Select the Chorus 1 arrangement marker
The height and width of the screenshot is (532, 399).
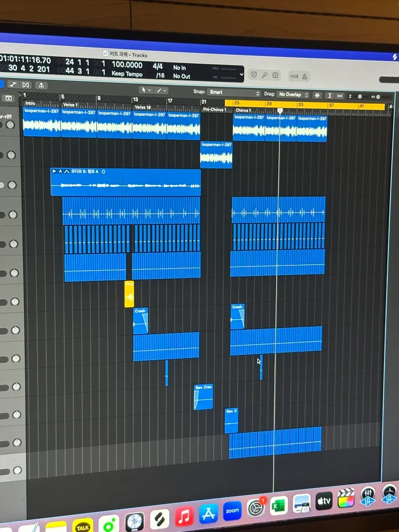(x=243, y=110)
